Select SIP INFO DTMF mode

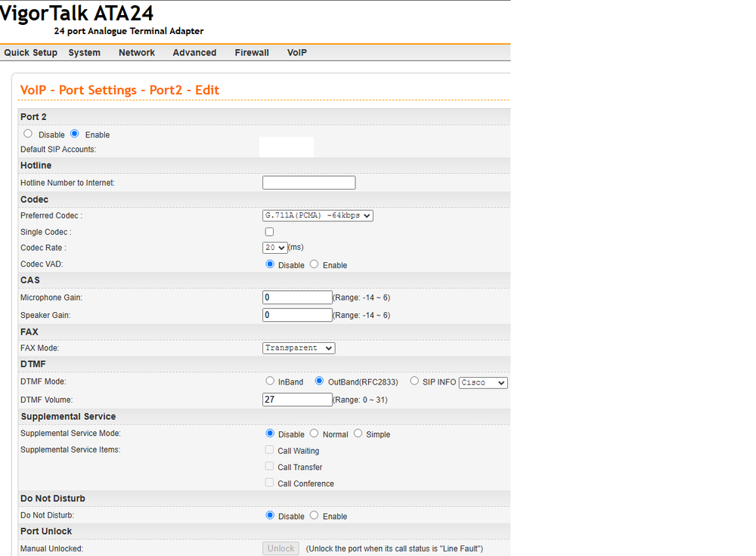(414, 381)
